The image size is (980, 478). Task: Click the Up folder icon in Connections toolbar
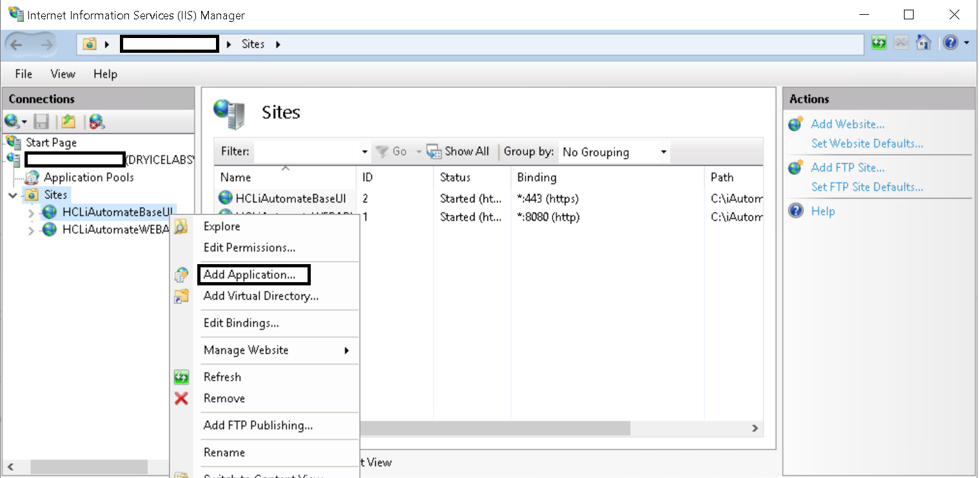click(68, 121)
